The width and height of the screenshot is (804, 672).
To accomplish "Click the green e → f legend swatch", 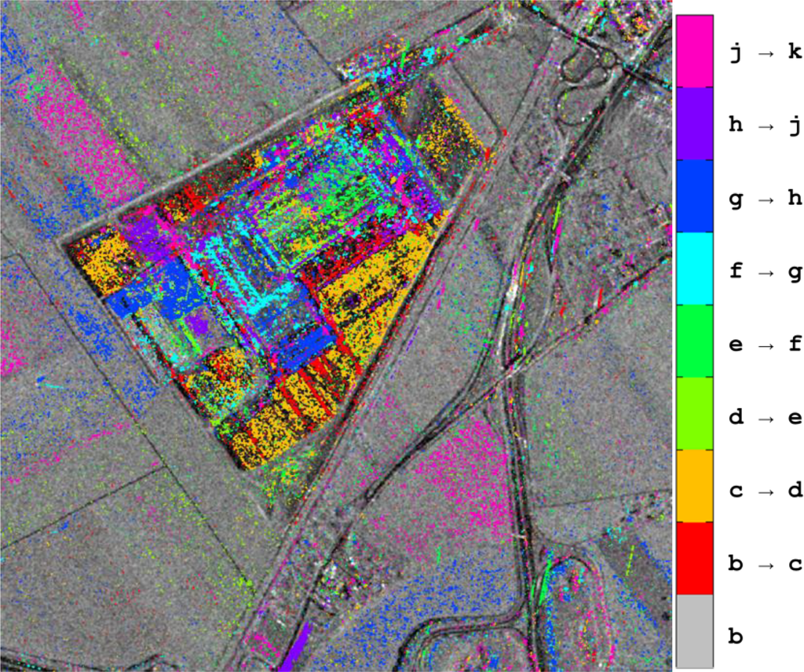I will (695, 341).
